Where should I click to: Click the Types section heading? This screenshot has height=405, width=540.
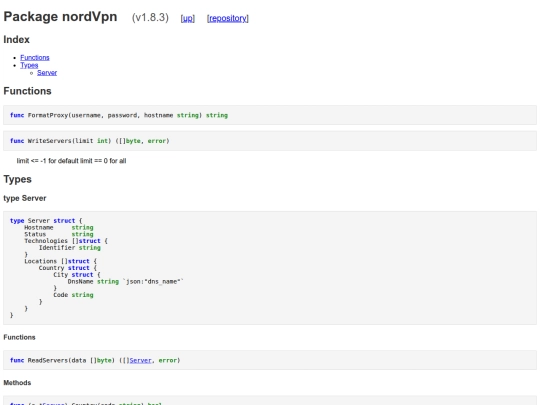point(18,179)
